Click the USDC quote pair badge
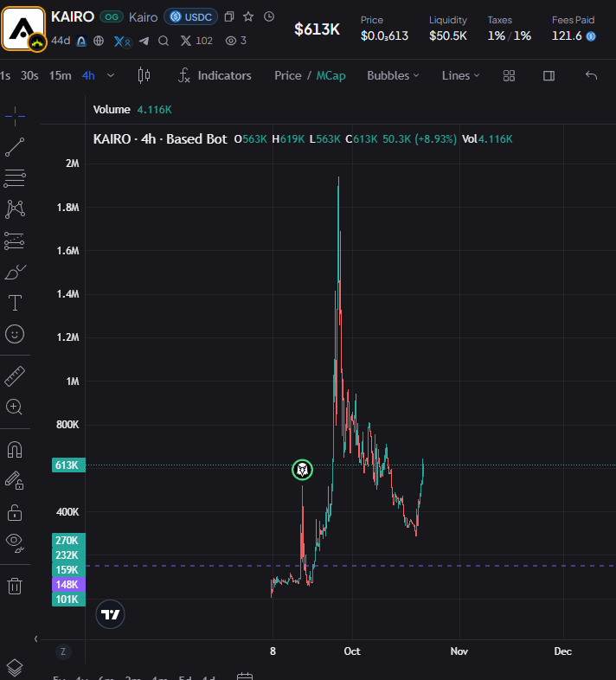 click(191, 17)
